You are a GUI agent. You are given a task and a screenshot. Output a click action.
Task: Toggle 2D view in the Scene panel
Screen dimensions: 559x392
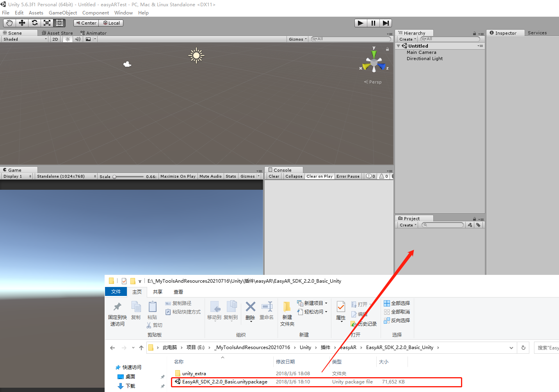coord(55,39)
